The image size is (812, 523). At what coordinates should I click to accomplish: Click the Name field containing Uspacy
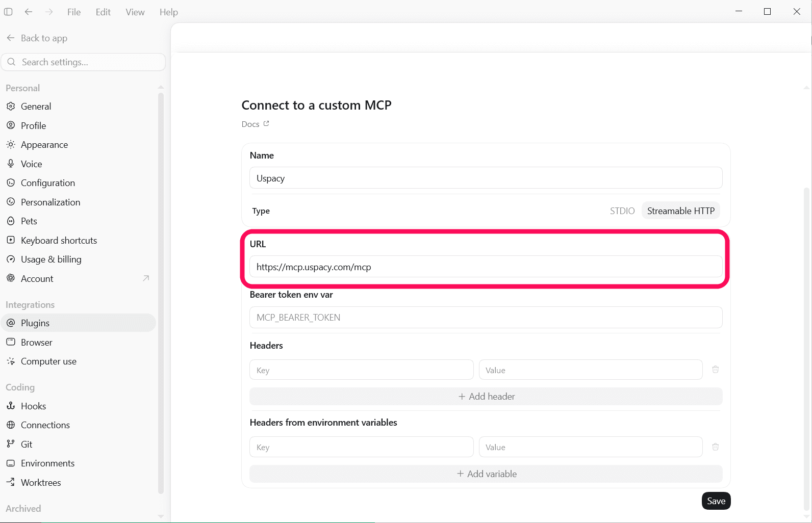(486, 178)
